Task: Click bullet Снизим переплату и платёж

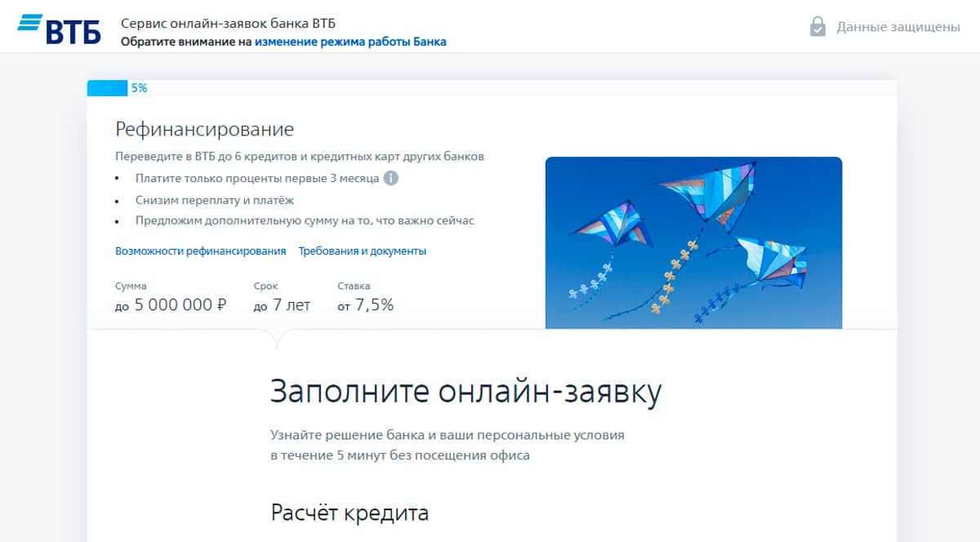Action: click(215, 200)
